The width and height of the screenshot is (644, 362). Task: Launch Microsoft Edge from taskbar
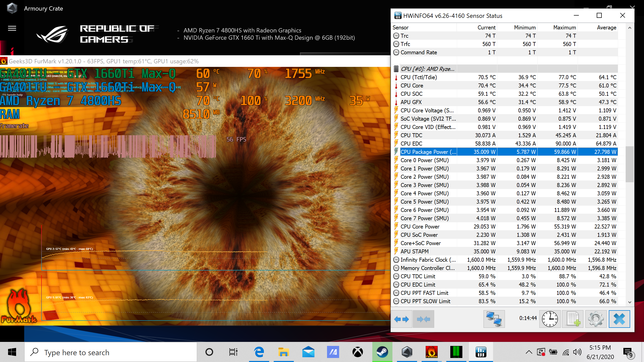click(x=259, y=352)
